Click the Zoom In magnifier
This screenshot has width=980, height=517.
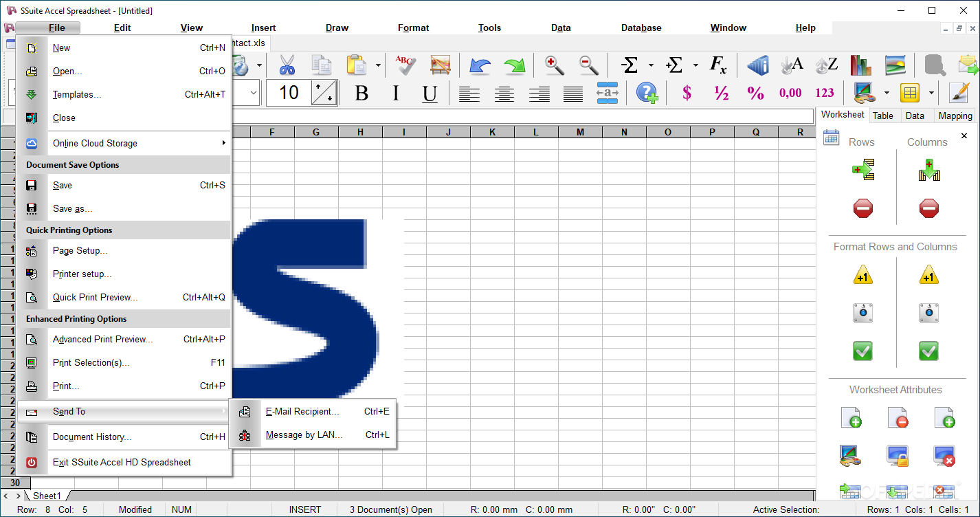pyautogui.click(x=554, y=66)
